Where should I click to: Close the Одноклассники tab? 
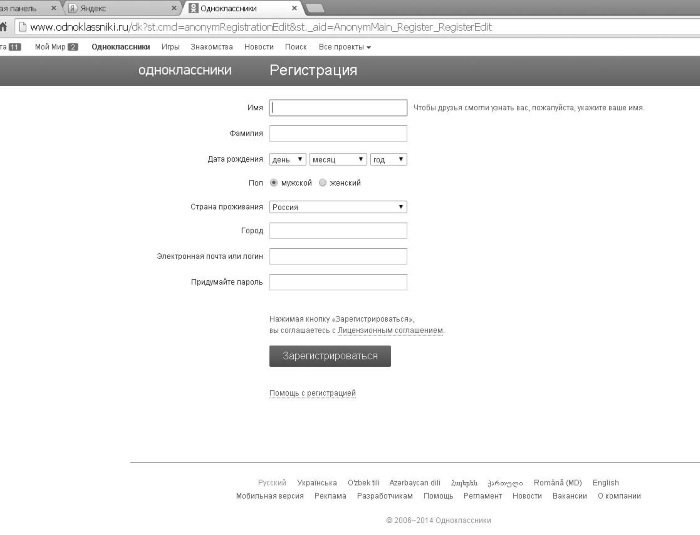click(x=294, y=8)
